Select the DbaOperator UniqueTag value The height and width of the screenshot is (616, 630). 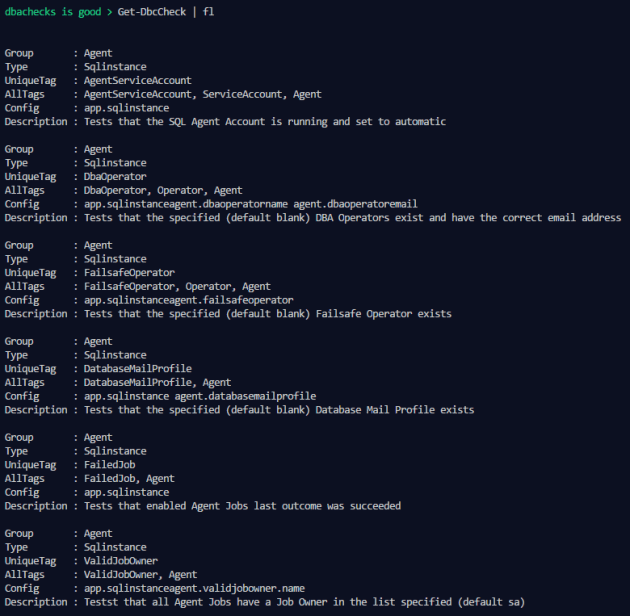click(115, 176)
